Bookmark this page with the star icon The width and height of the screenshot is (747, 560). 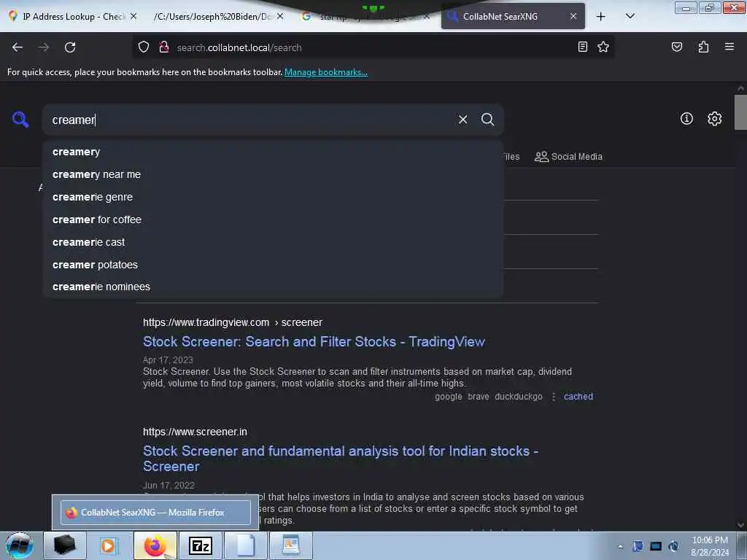pyautogui.click(x=603, y=47)
